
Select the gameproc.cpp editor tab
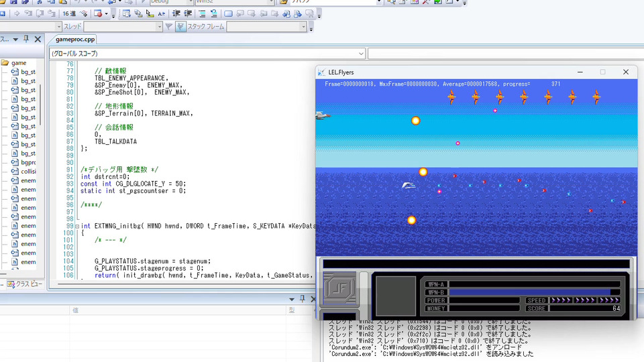(x=75, y=40)
